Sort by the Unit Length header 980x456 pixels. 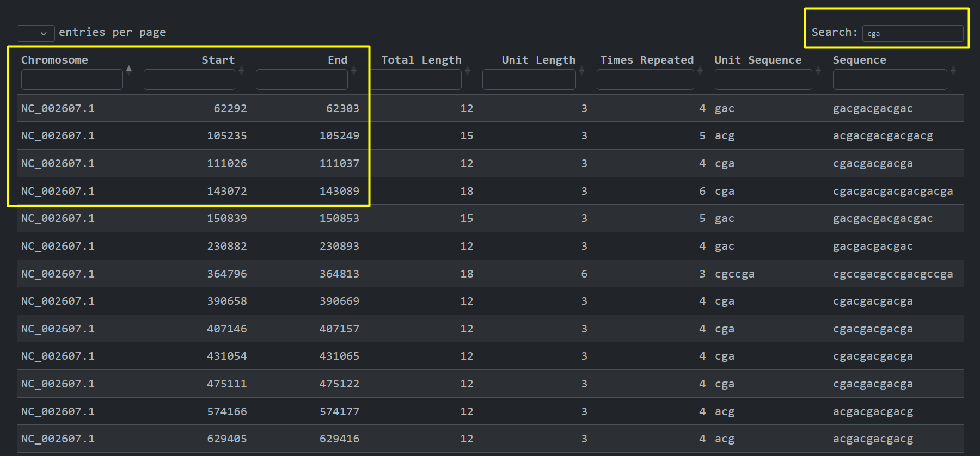538,60
